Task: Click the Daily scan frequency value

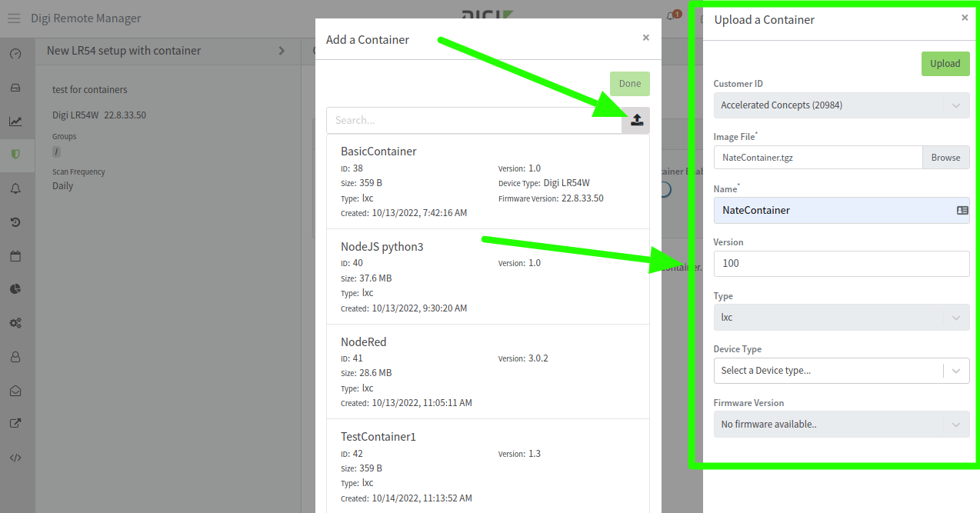Action: 63,186
